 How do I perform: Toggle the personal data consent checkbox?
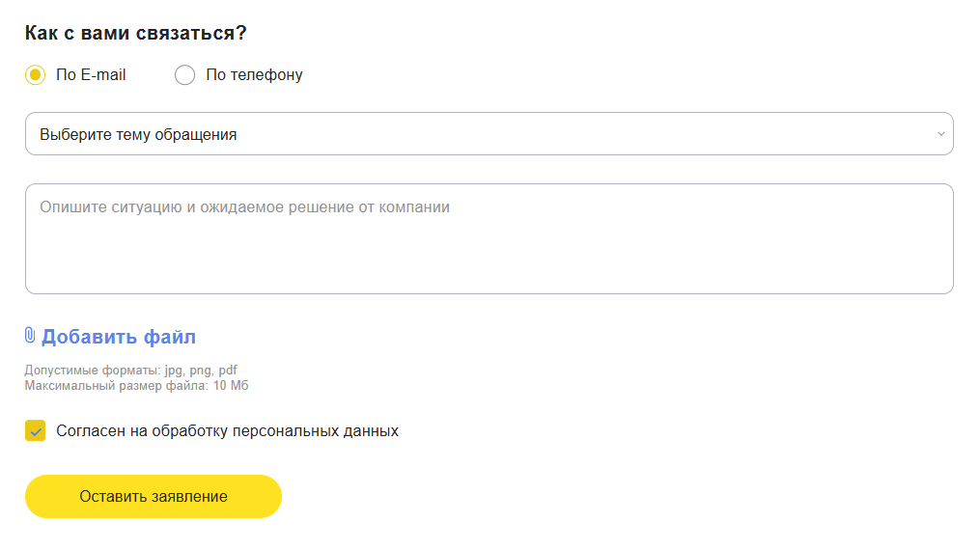pyautogui.click(x=36, y=431)
